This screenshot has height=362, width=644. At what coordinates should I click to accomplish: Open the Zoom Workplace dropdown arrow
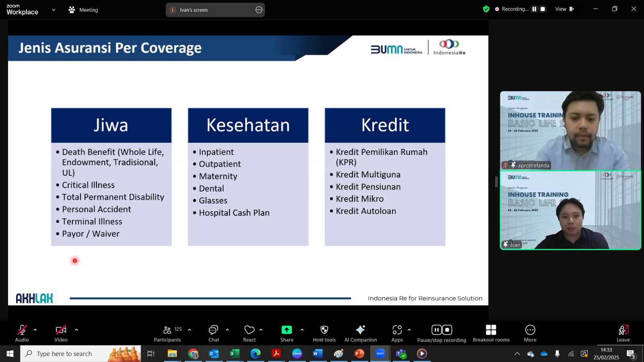(x=54, y=10)
